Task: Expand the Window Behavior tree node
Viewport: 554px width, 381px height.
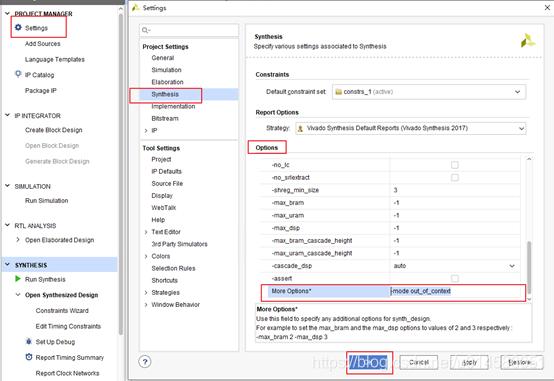Action: tap(146, 305)
